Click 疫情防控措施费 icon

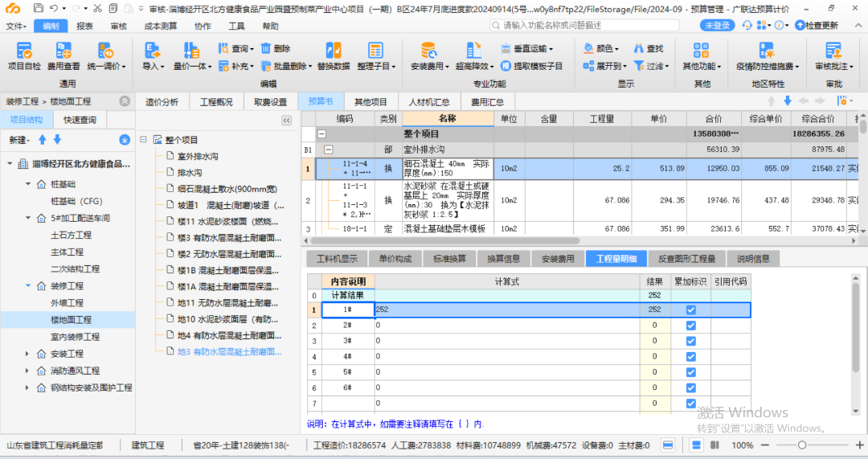[x=767, y=51]
